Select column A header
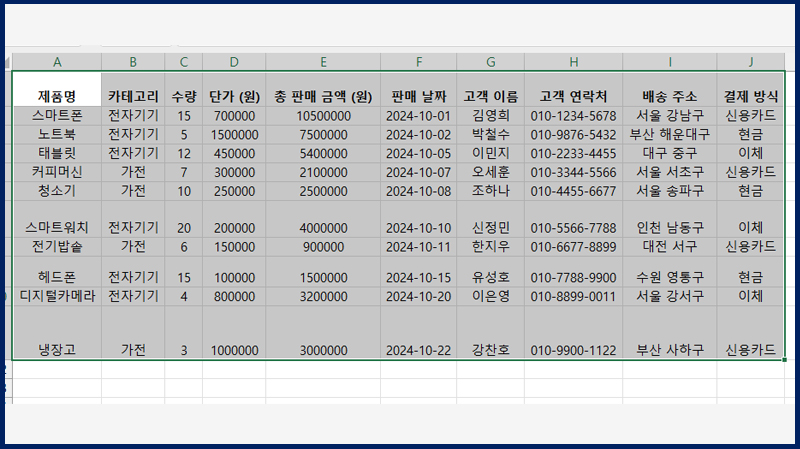The width and height of the screenshot is (800, 449). point(57,62)
